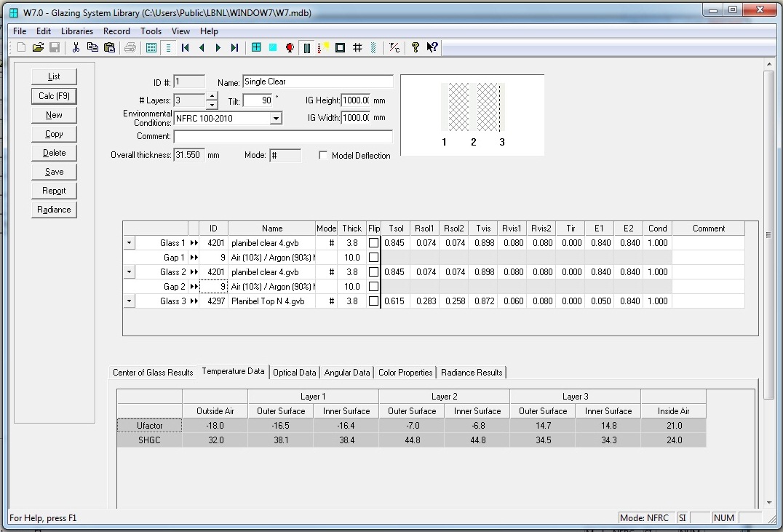This screenshot has height=532, width=783.
Task: Click the New file toolbar icon
Action: point(21,47)
